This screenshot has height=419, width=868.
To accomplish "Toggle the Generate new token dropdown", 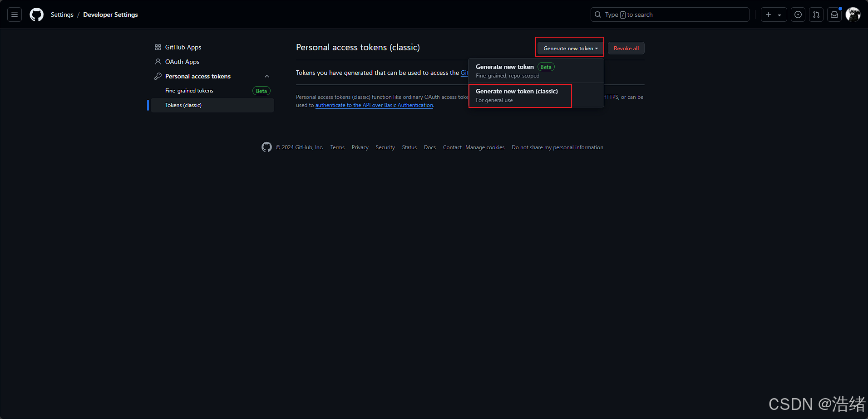I will coord(570,49).
